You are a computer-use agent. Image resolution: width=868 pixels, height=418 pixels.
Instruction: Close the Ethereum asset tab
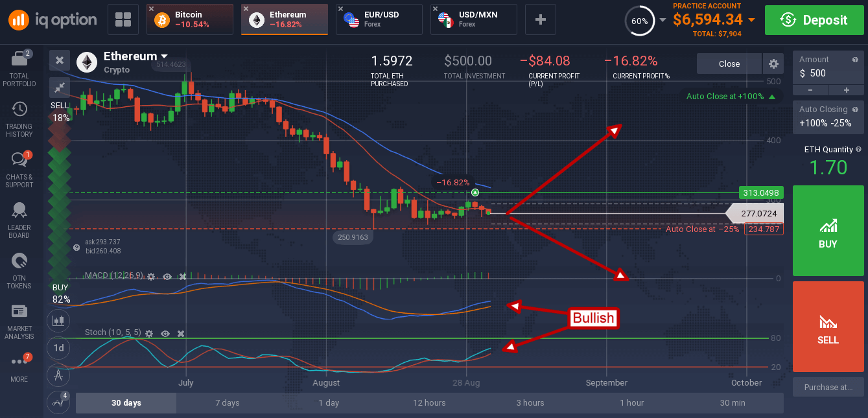point(246,9)
